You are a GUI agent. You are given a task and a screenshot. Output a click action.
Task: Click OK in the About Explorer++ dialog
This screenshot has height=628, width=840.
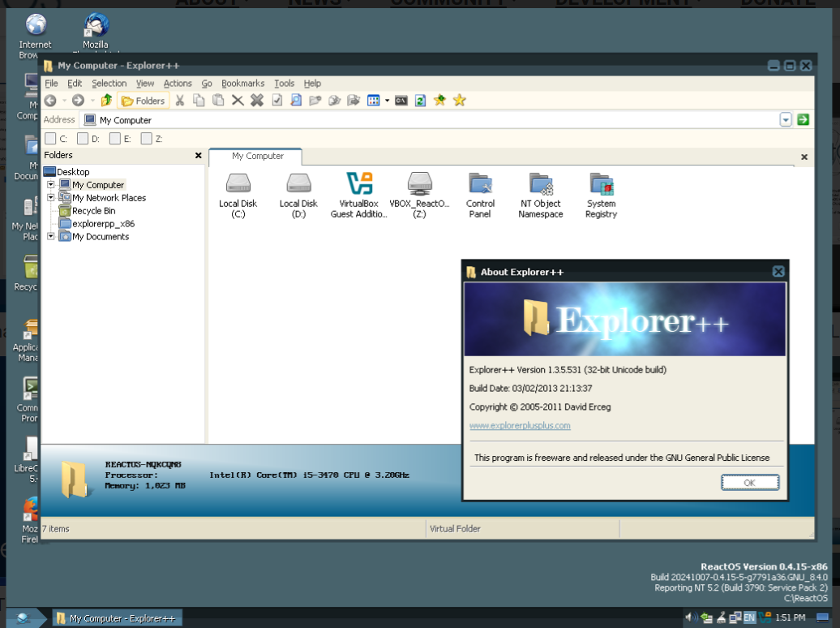coord(749,482)
